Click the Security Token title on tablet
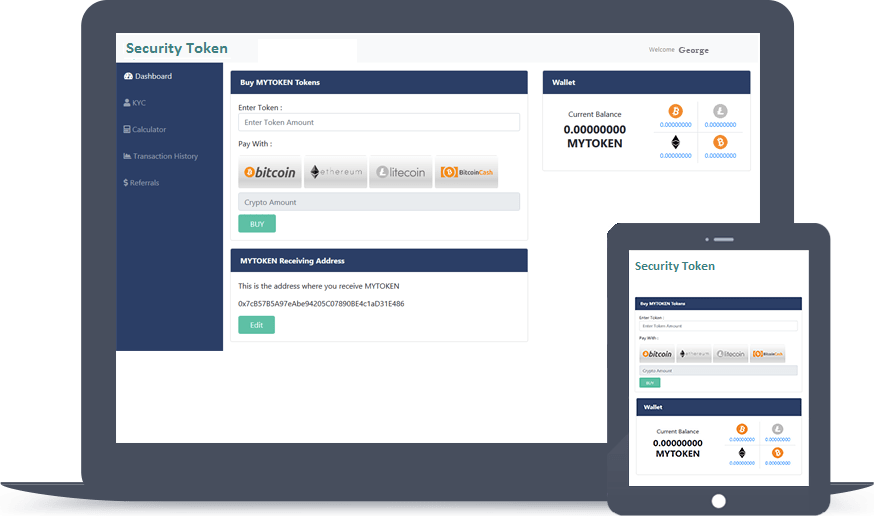 coord(674,266)
